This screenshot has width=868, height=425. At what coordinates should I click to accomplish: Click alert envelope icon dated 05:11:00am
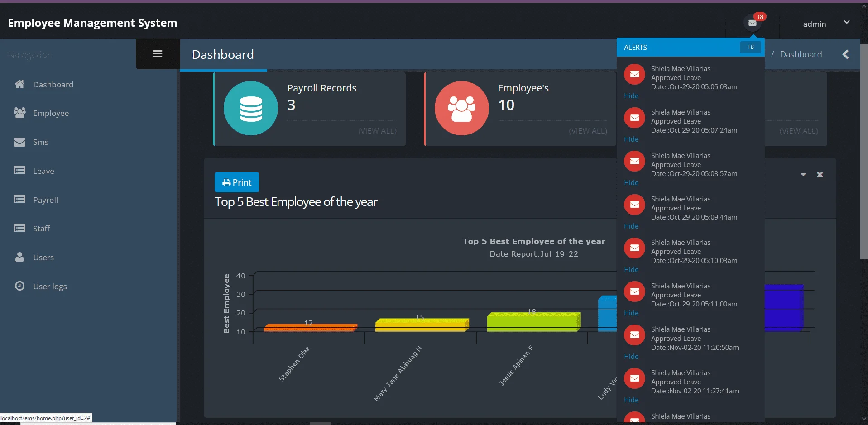[x=634, y=291]
